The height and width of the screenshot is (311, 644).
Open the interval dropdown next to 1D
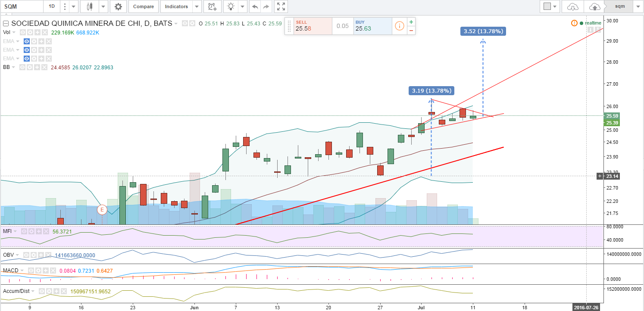73,6
